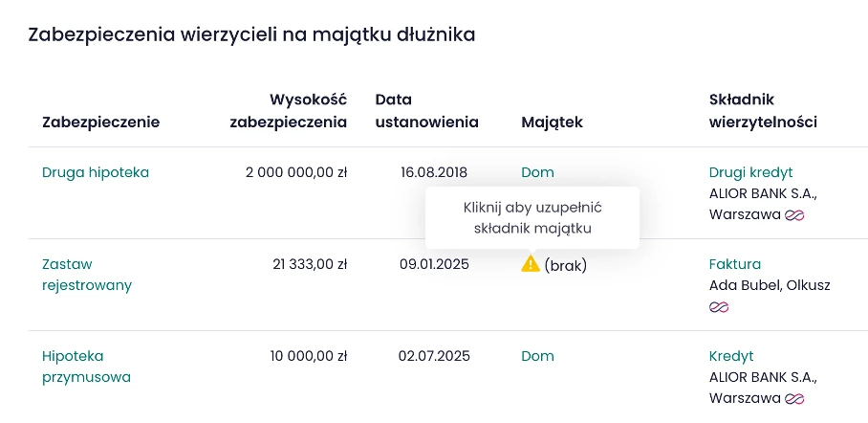The width and height of the screenshot is (868, 423).
Task: Click the chain icon under Ada Bubel, Olkusz
Action: click(x=719, y=307)
